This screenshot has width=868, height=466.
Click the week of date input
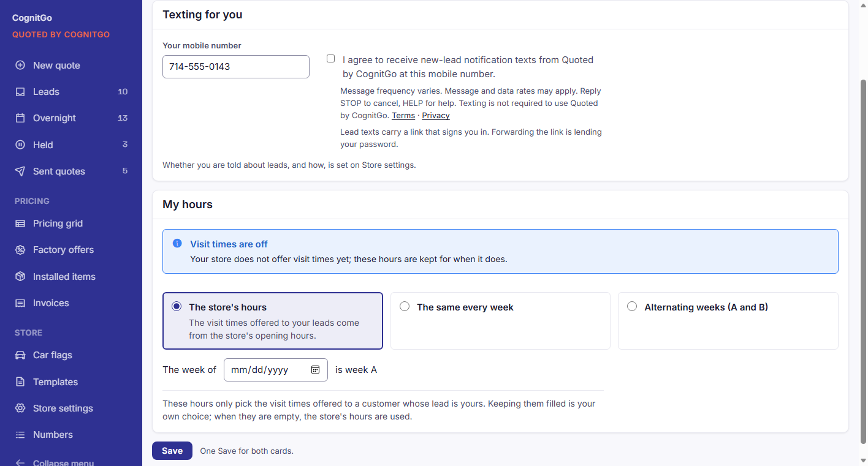[276, 370]
